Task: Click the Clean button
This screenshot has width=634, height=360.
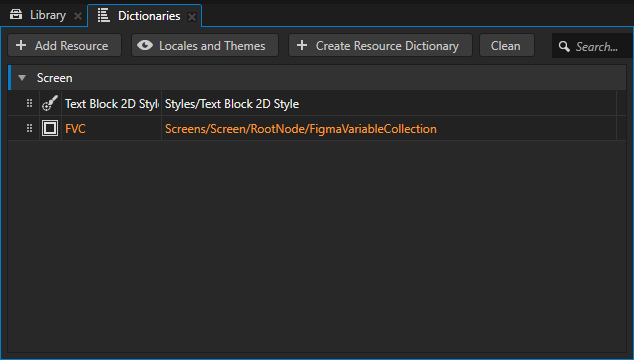Action: (x=507, y=45)
